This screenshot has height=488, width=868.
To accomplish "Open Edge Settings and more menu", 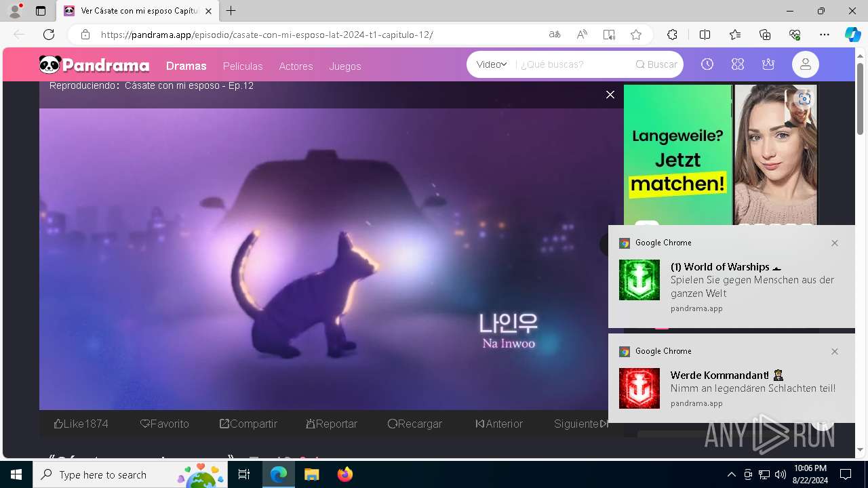I will click(x=825, y=35).
